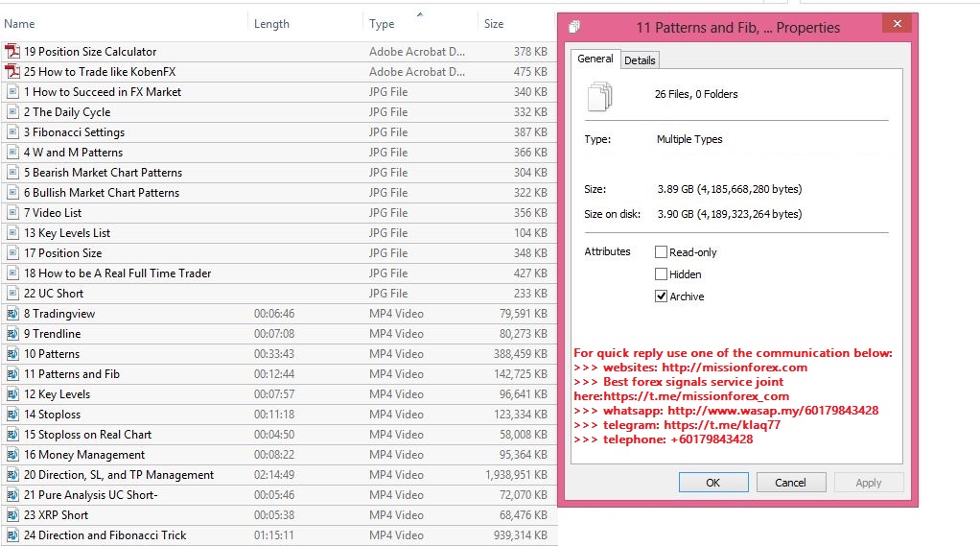This screenshot has width=980, height=546.
Task: Click the video icon of 8 Tradingview
Action: tap(12, 314)
